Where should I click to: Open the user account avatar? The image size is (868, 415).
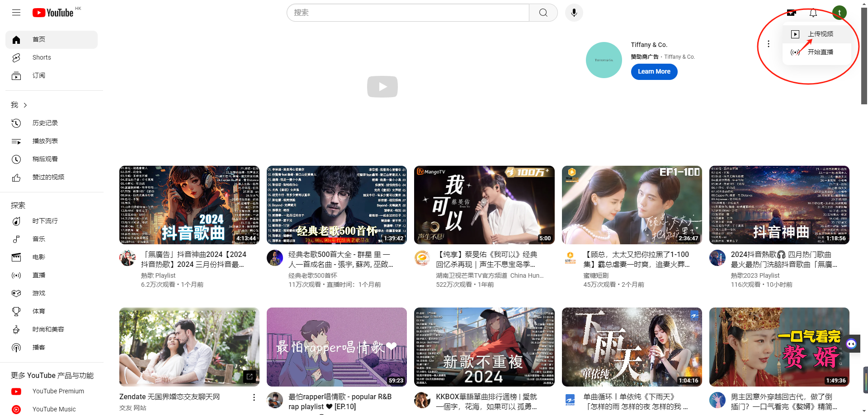839,13
